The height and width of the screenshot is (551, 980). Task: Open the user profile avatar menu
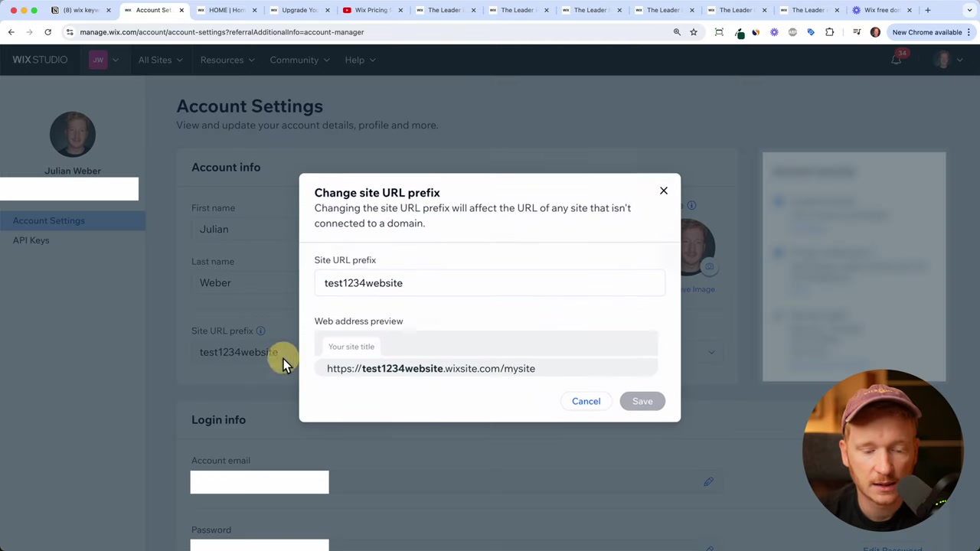pyautogui.click(x=949, y=60)
